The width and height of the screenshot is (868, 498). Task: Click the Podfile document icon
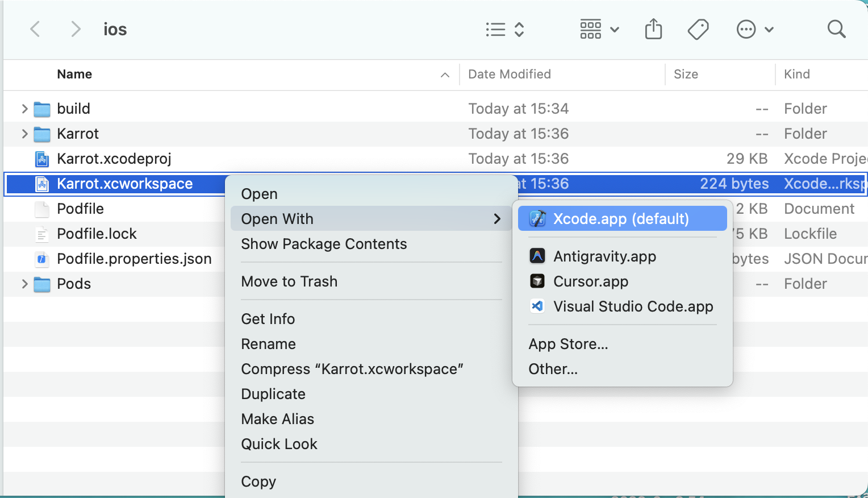click(x=42, y=209)
